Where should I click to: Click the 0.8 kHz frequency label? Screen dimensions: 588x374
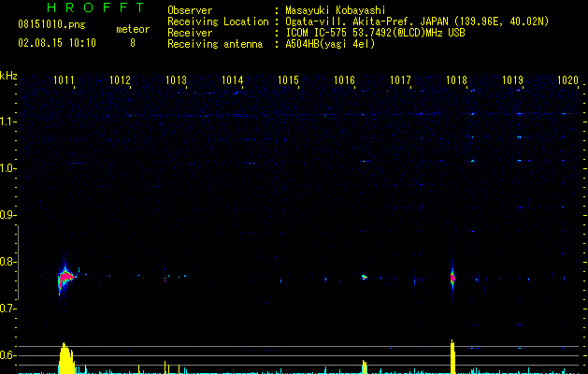coord(7,262)
